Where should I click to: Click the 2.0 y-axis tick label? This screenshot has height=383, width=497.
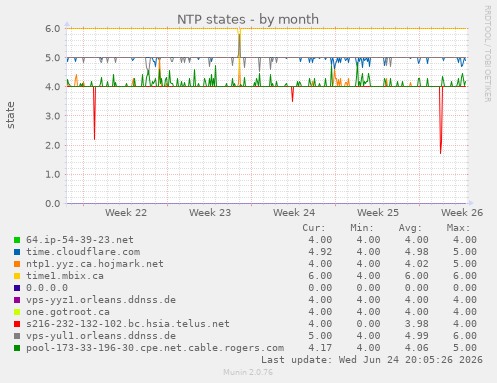53,145
